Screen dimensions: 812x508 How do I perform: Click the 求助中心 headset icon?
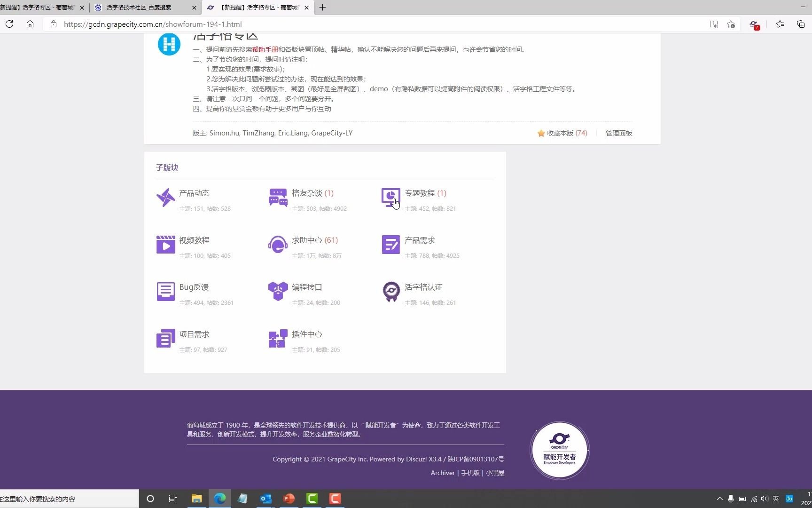point(278,244)
